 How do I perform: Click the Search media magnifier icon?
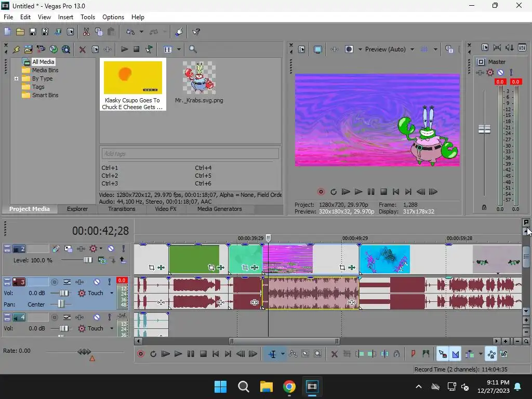click(193, 49)
